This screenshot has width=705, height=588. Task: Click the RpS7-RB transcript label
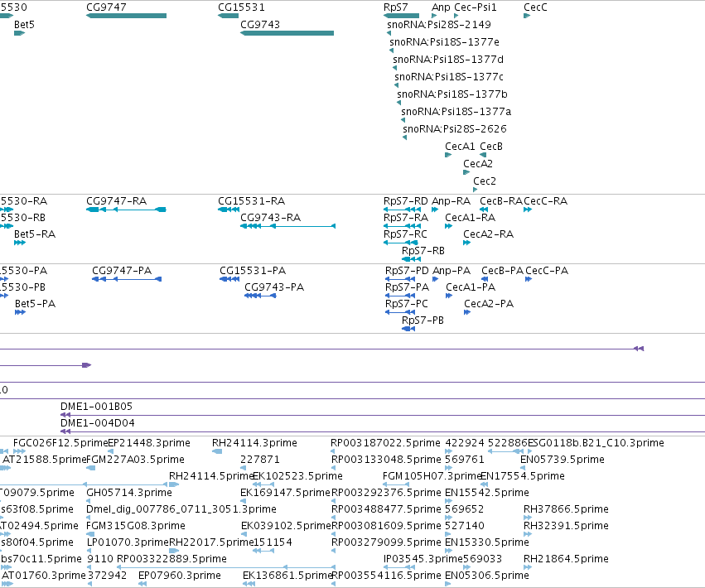point(423,251)
